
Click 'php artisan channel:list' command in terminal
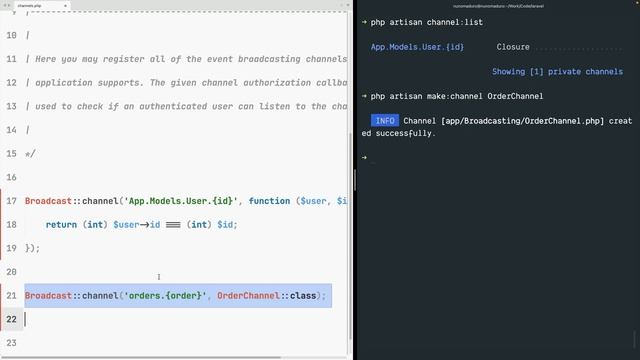click(x=427, y=22)
